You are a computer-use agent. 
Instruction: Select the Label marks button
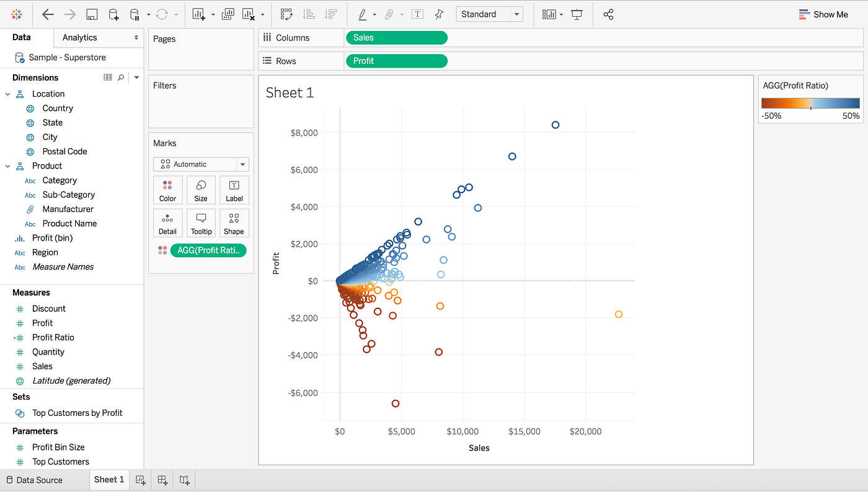pyautogui.click(x=234, y=190)
